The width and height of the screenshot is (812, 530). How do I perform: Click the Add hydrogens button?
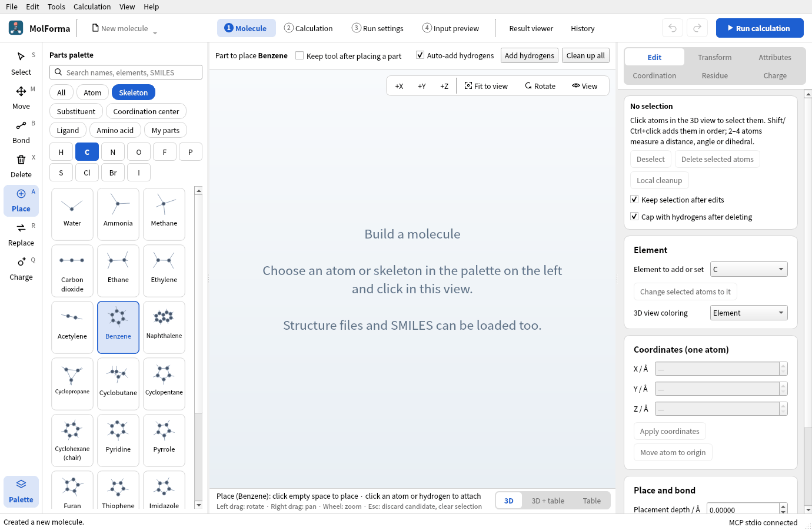tap(530, 55)
